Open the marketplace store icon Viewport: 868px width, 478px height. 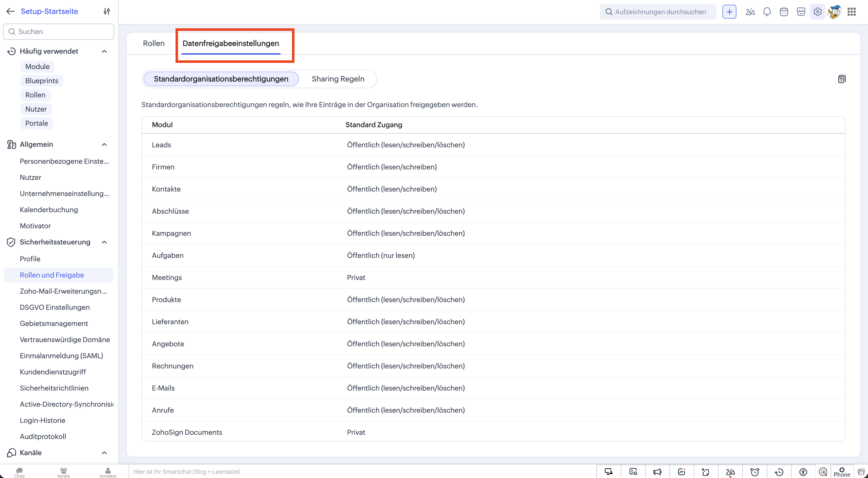pyautogui.click(x=801, y=12)
